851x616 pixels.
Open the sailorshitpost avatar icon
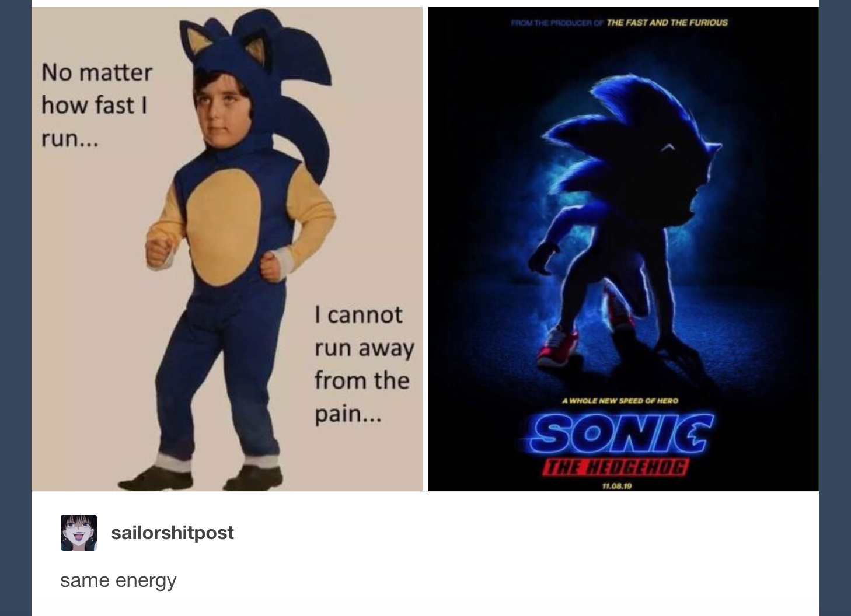coord(79,532)
